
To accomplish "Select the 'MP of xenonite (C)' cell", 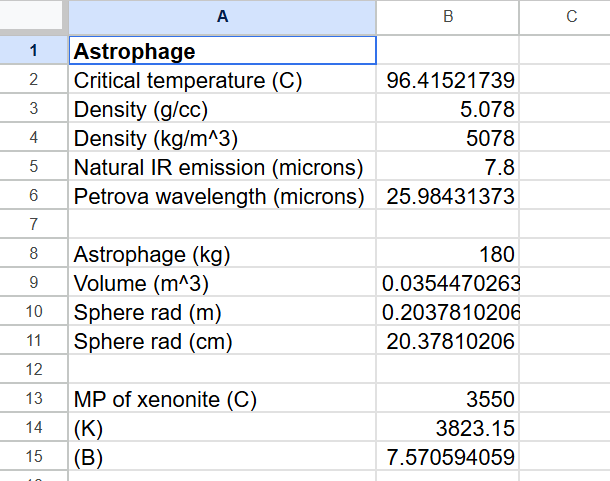I will 222,398.
